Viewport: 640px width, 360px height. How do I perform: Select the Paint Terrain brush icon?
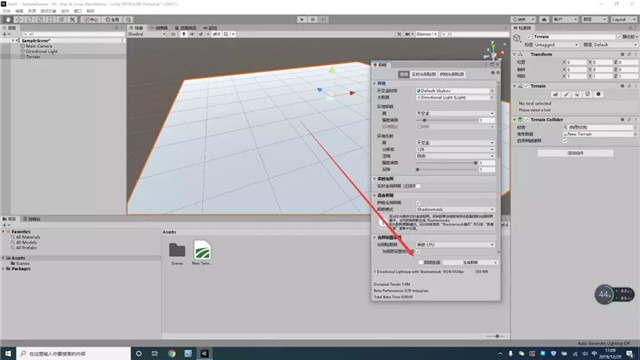coord(566,94)
